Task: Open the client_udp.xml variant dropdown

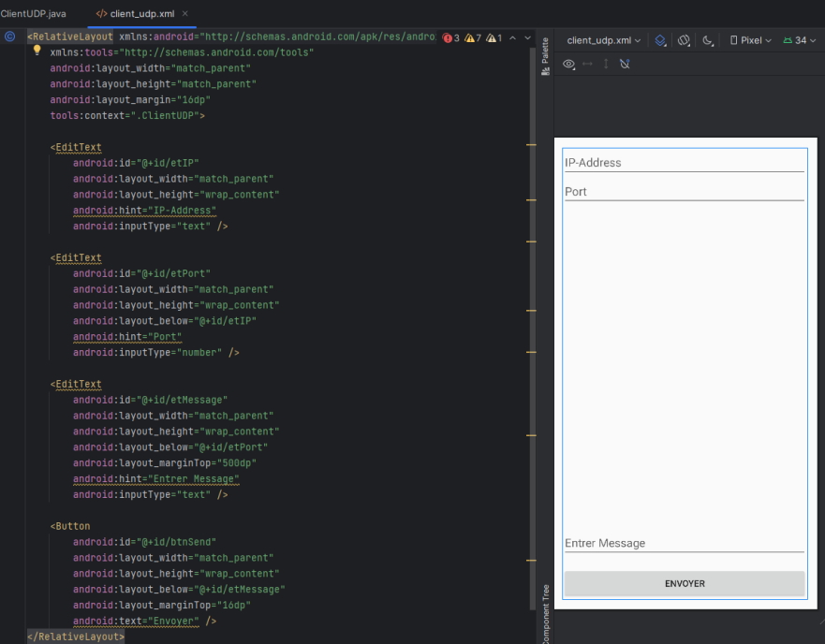Action: click(600, 40)
